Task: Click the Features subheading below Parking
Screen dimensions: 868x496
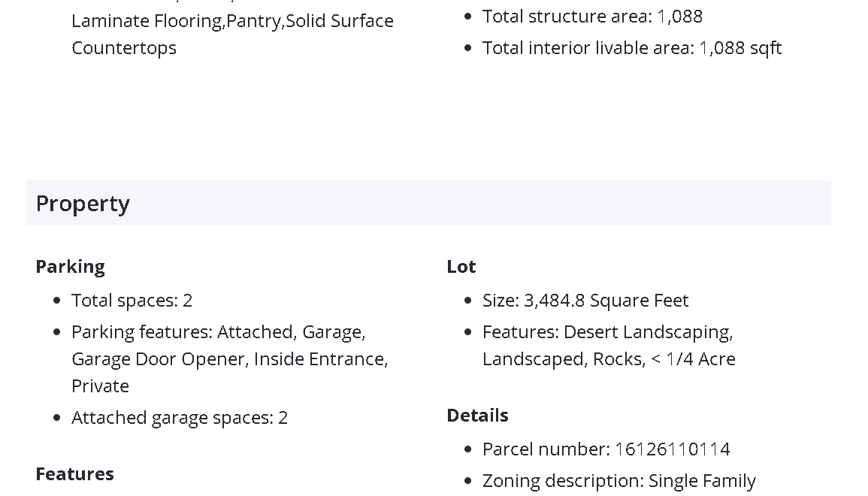Action: (74, 474)
